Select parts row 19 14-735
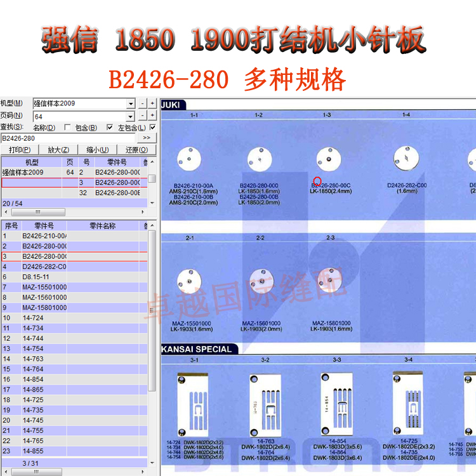Viewport: 476px width, 476px height. [x=74, y=410]
